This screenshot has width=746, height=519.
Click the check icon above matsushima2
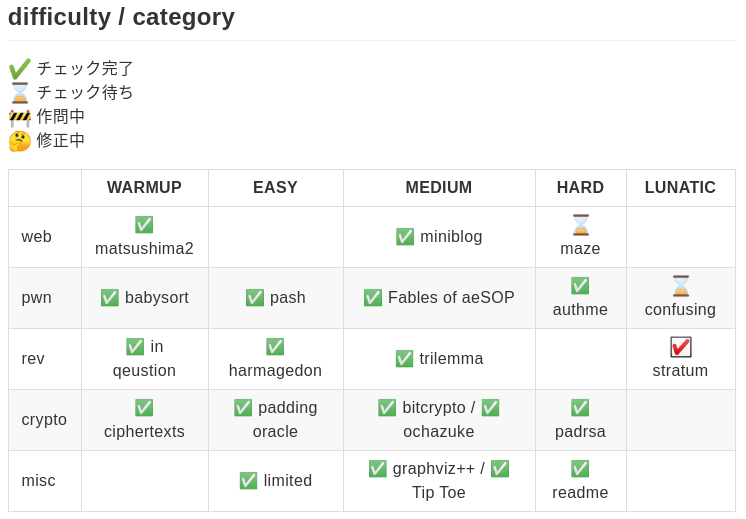pyautogui.click(x=144, y=225)
